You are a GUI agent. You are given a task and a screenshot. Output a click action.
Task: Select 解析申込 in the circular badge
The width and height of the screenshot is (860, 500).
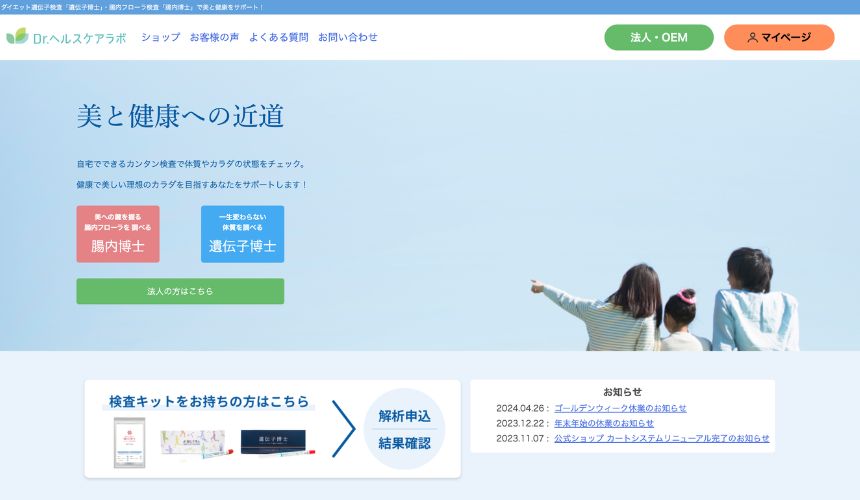click(x=404, y=416)
